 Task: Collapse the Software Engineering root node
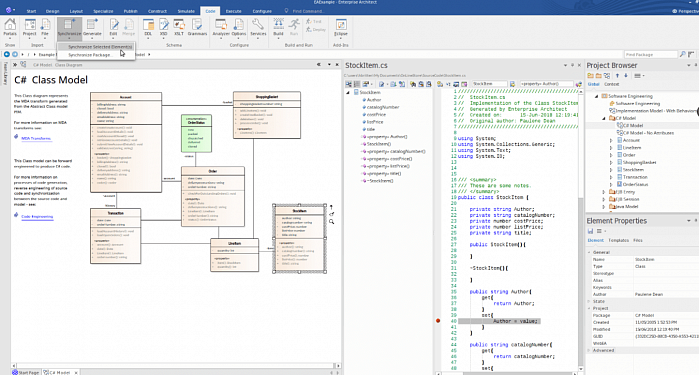(x=596, y=96)
